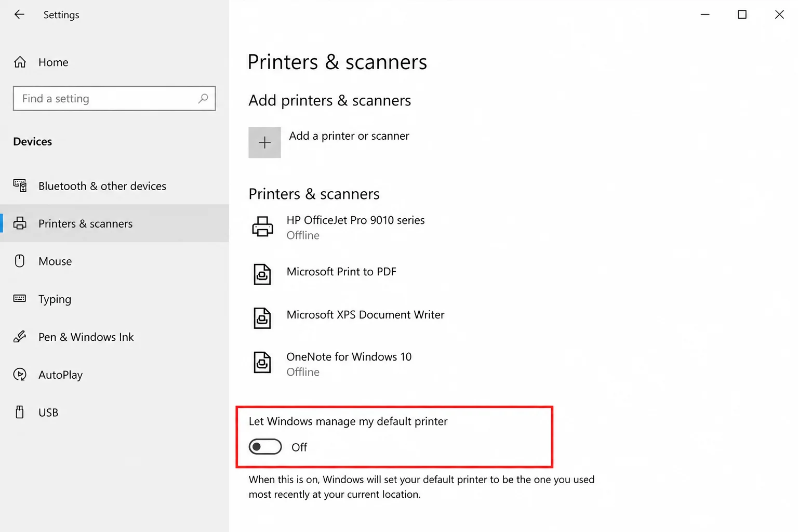Click the AutoPlay icon
Screen dimensions: 798x532
[x=20, y=375]
